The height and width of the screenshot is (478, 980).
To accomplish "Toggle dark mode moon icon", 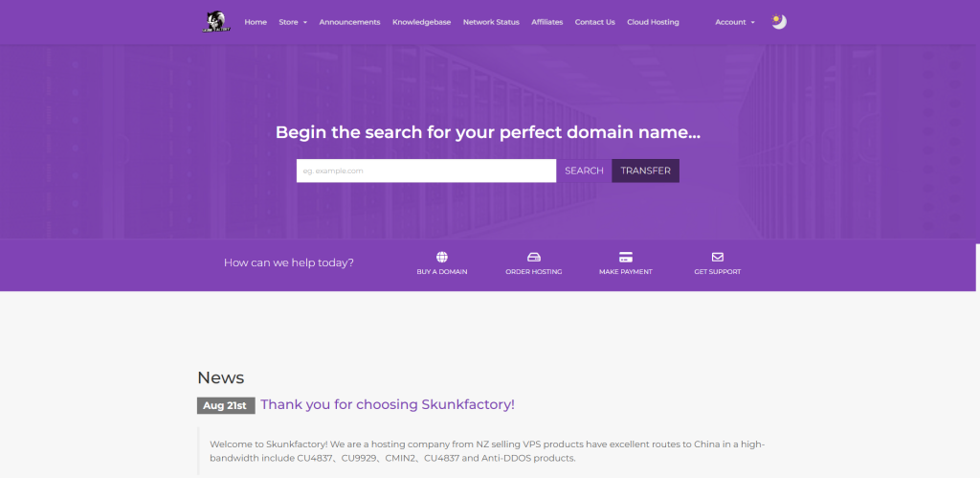I will (779, 22).
